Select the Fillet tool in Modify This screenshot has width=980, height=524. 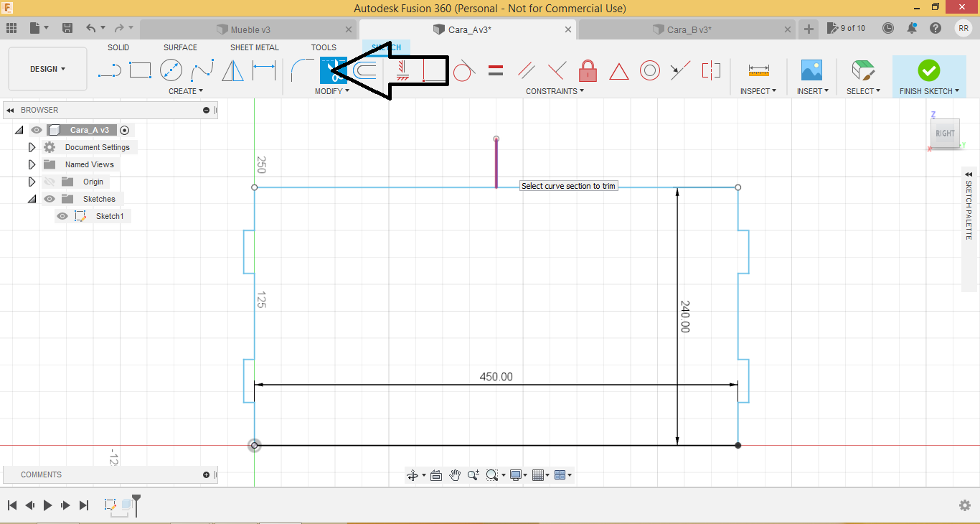301,70
